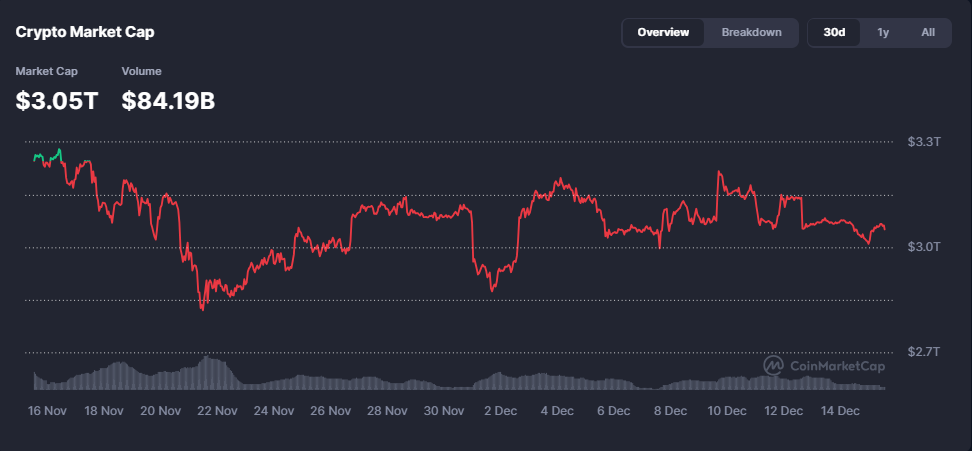Click the $2.7T axis label
Image resolution: width=972 pixels, height=451 pixels.
click(x=922, y=352)
